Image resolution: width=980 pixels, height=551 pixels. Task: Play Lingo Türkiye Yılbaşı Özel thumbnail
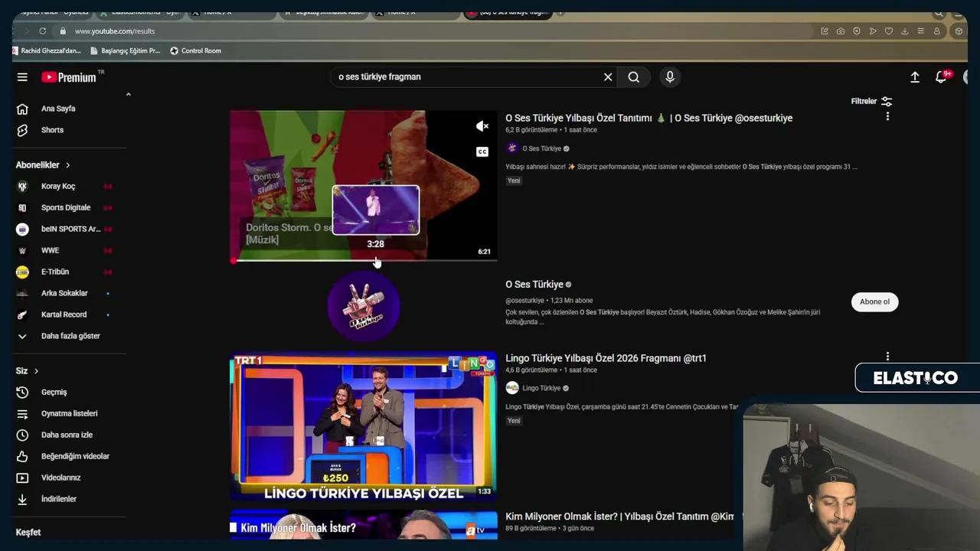pos(364,426)
